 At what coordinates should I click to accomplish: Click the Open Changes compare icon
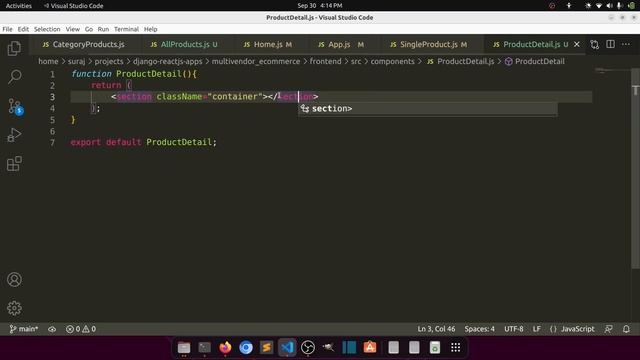[x=595, y=44]
